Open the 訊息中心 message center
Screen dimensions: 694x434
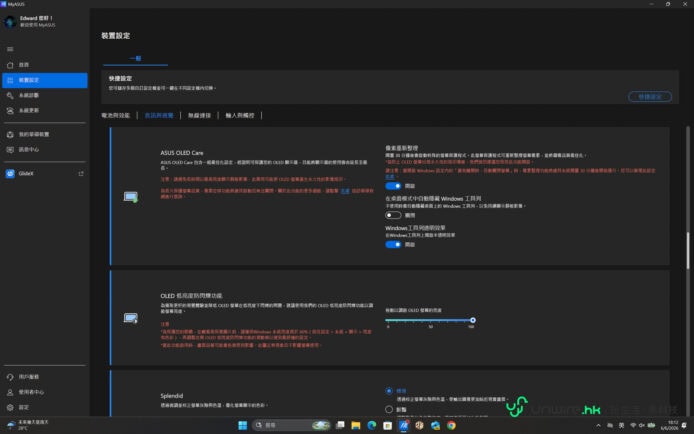click(x=45, y=150)
